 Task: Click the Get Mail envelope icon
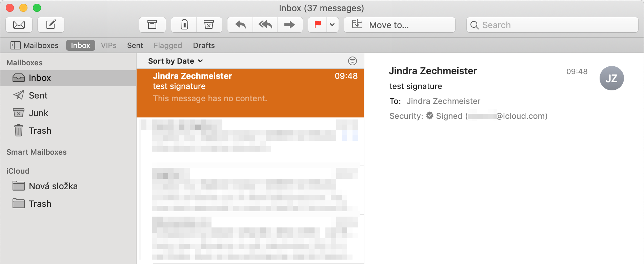[19, 25]
